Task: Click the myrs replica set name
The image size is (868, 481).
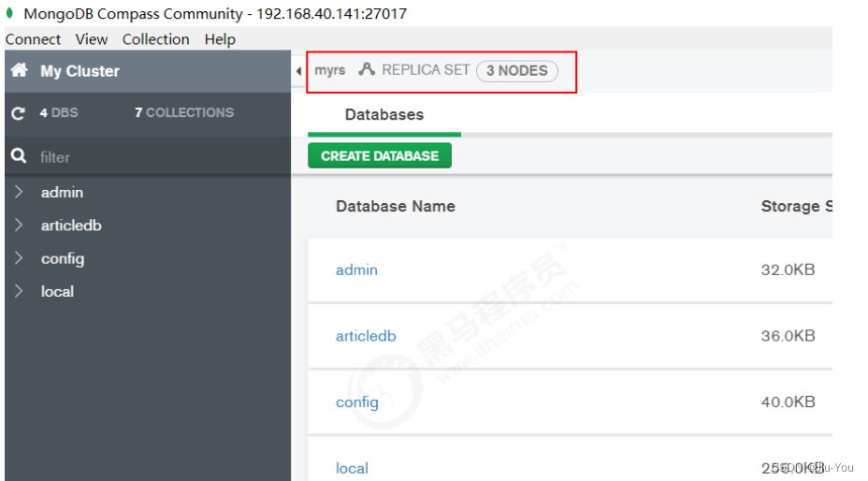Action: coord(330,70)
